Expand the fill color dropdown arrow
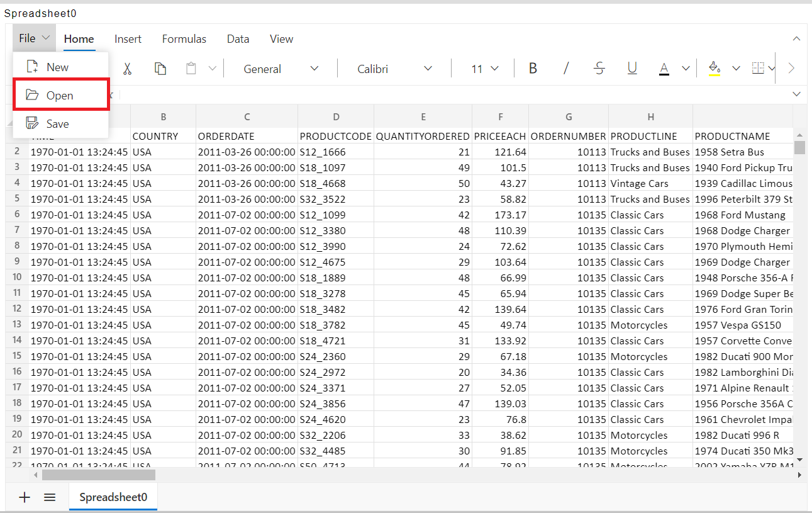This screenshot has width=812, height=513. pos(736,69)
